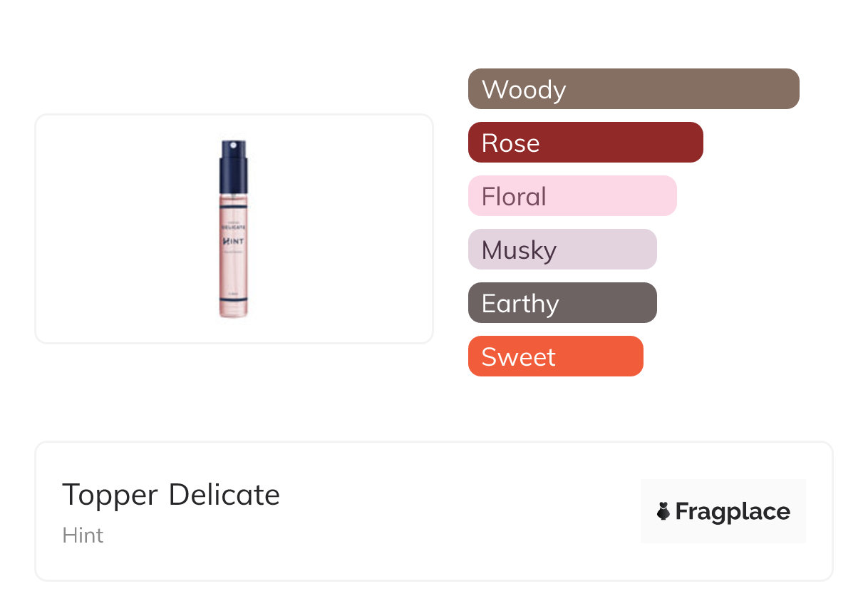Click the HINT logo printed on the bottle
This screenshot has height=616, width=868.
pyautogui.click(x=233, y=242)
